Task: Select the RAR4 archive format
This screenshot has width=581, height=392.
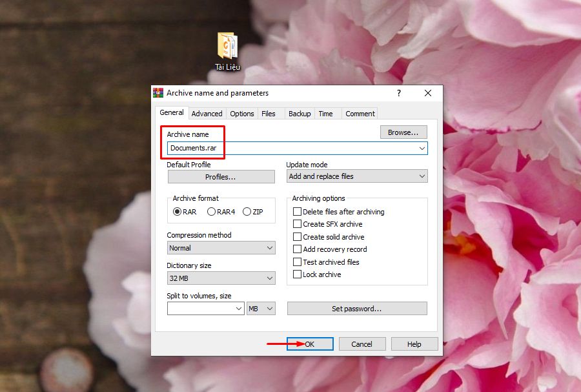Action: [x=212, y=211]
